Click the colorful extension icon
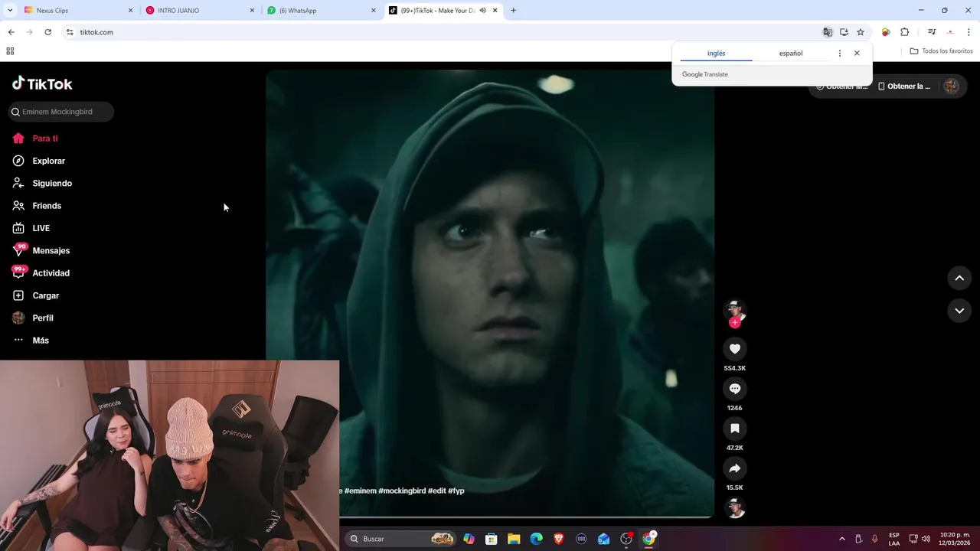Viewport: 980px width, 551px height. click(886, 32)
